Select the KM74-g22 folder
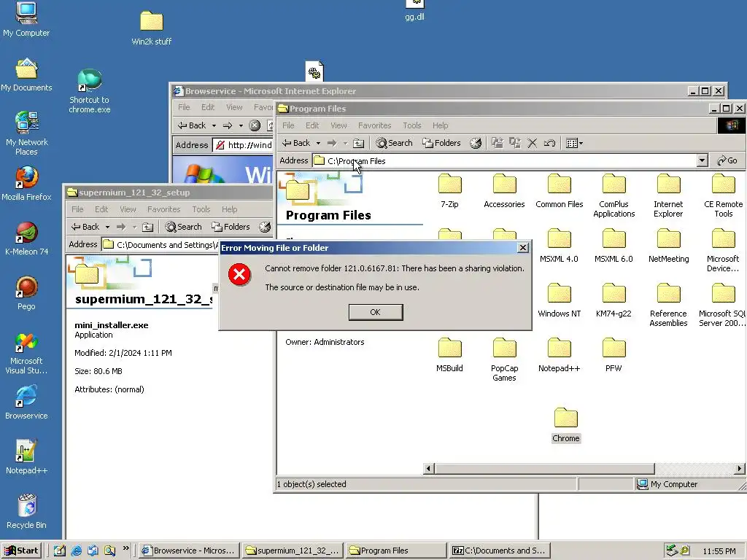747x560 pixels. tap(614, 300)
